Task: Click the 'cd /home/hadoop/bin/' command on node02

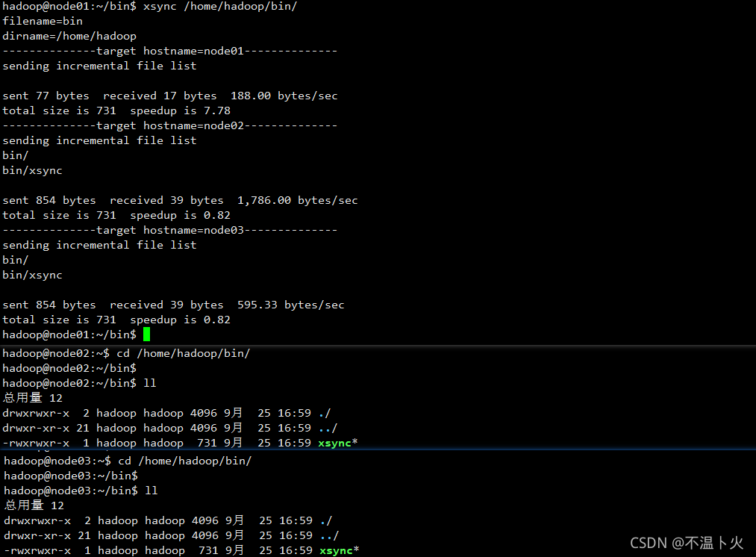Action: 183,353
